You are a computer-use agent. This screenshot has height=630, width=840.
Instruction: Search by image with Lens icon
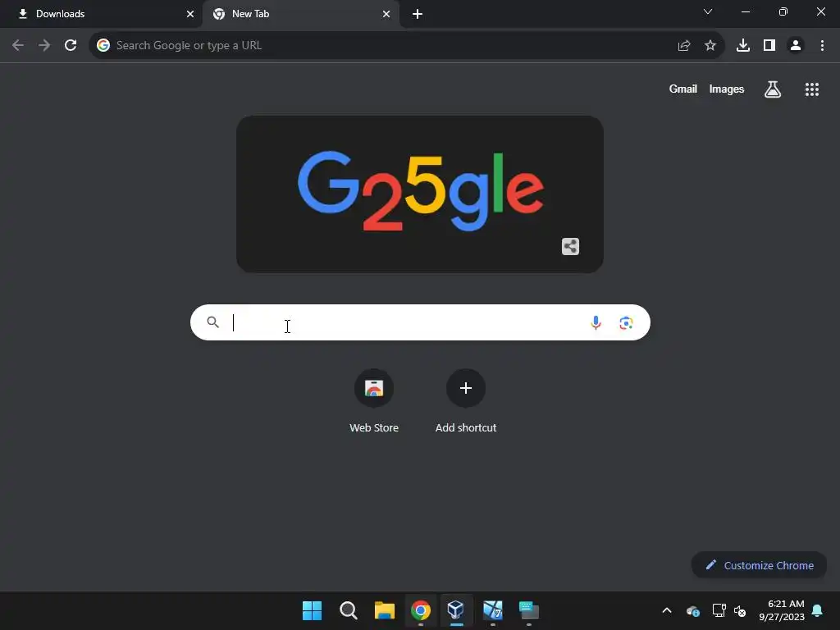626,322
